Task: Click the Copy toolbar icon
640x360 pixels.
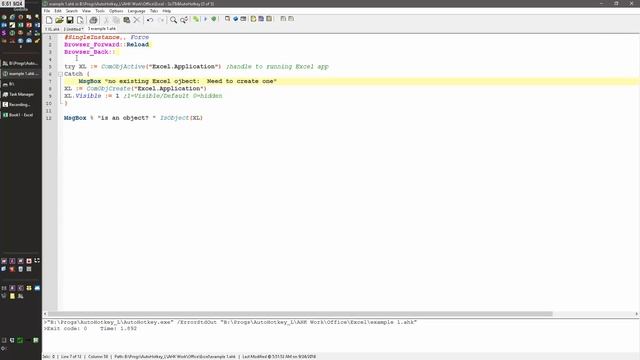Action: 116,20
